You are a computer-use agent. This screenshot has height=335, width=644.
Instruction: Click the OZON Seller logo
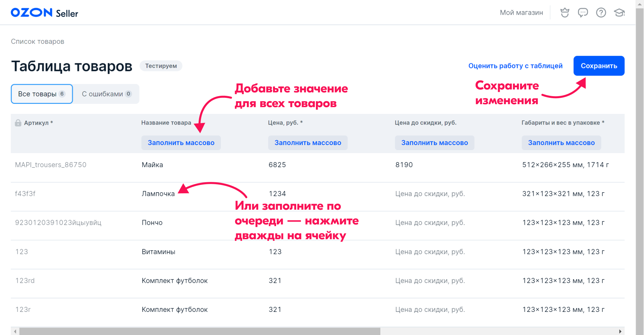click(44, 13)
